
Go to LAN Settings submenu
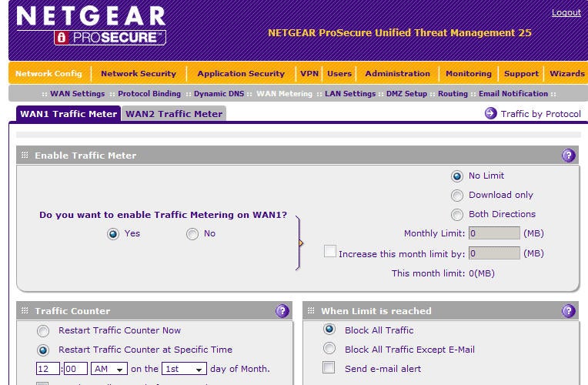[350, 94]
